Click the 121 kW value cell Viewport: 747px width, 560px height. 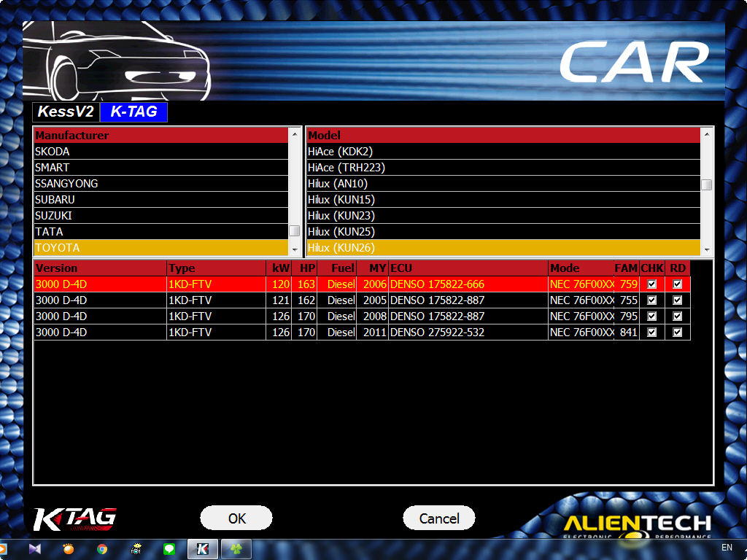[x=279, y=300]
